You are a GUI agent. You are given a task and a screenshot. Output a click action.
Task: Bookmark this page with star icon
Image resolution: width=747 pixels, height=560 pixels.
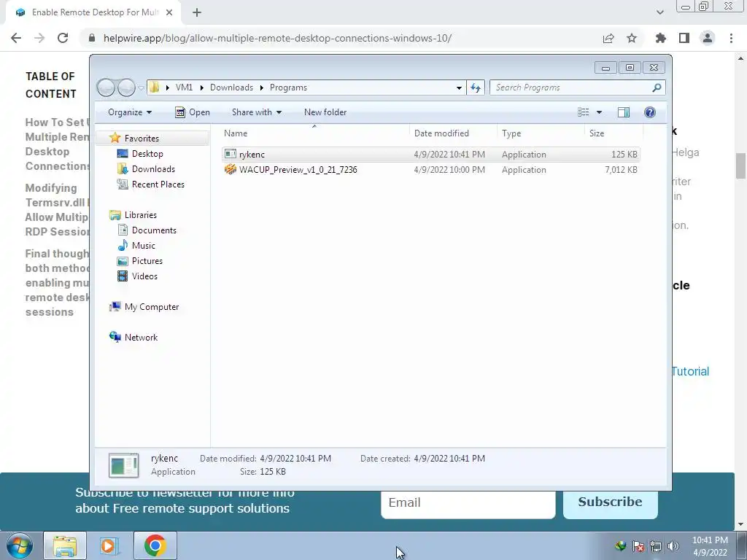click(x=632, y=38)
